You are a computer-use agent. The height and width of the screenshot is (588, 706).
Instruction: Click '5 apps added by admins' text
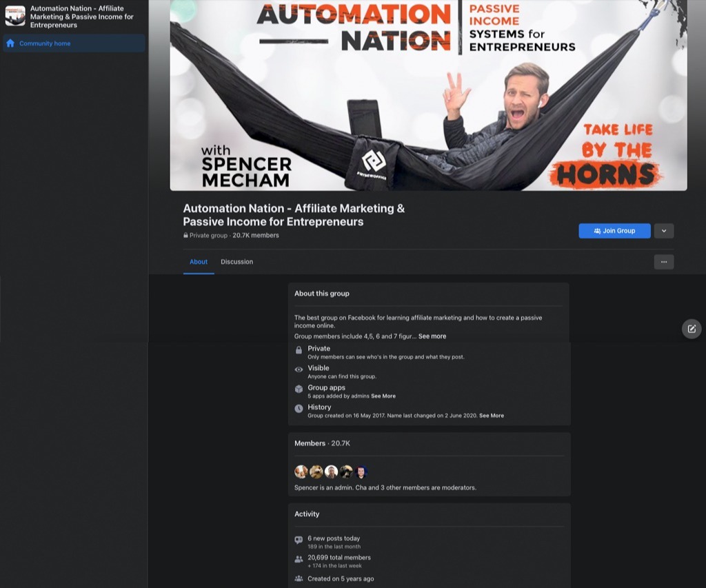(x=338, y=396)
